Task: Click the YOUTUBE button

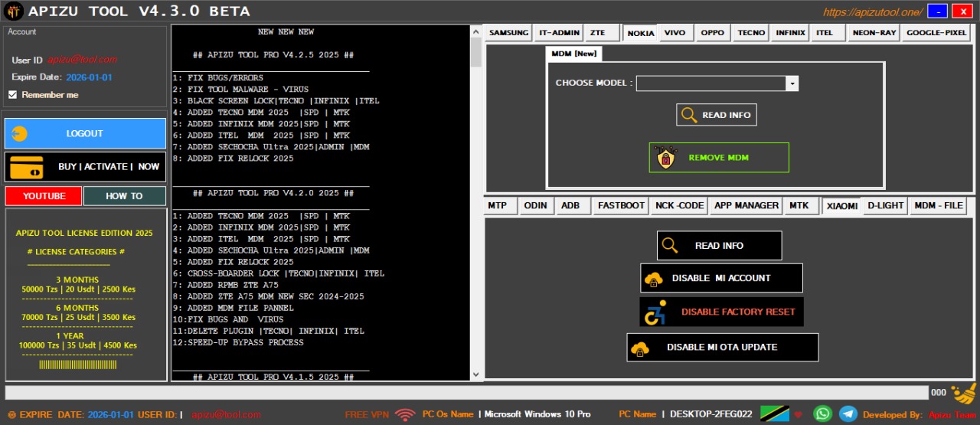Action: point(44,196)
